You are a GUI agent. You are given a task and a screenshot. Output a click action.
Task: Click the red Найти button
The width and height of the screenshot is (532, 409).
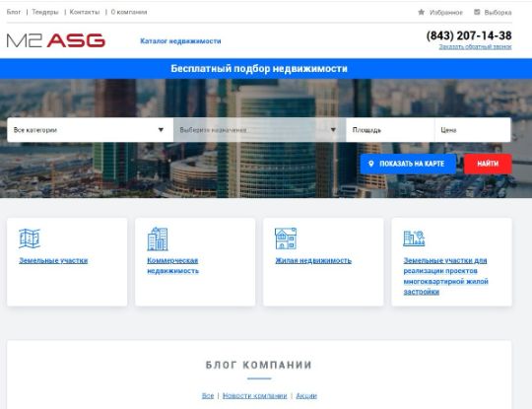tap(488, 164)
